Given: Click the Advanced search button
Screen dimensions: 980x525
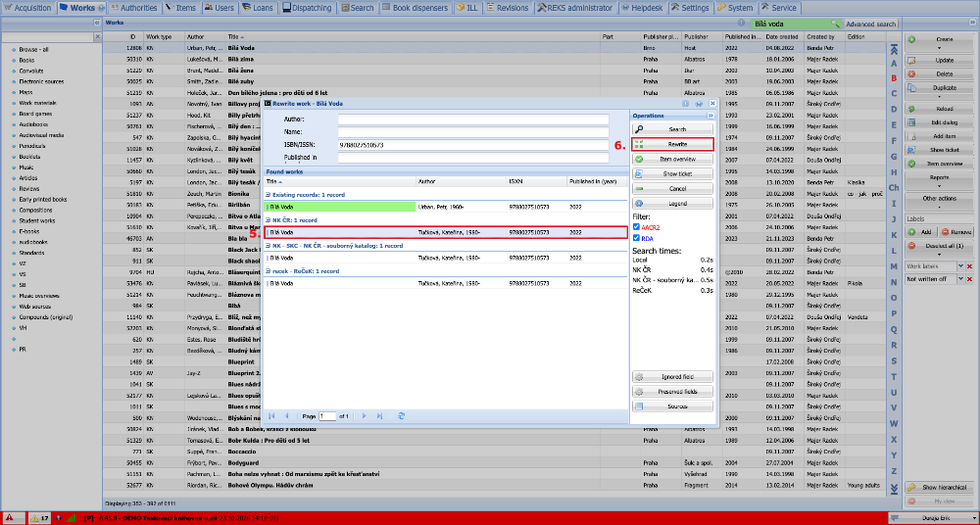Looking at the screenshot, I should tap(870, 24).
